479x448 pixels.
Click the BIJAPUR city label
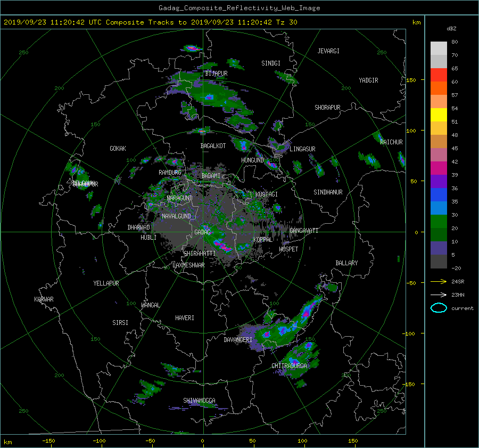click(216, 74)
